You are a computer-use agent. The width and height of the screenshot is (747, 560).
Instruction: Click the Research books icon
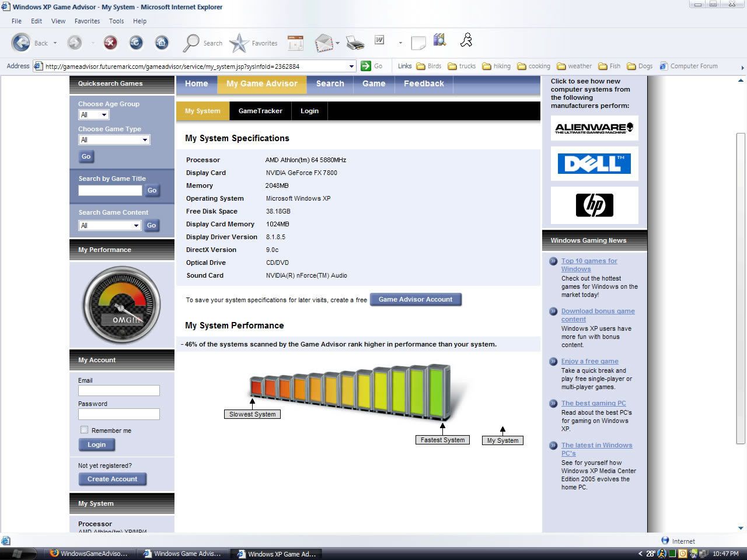tap(439, 40)
